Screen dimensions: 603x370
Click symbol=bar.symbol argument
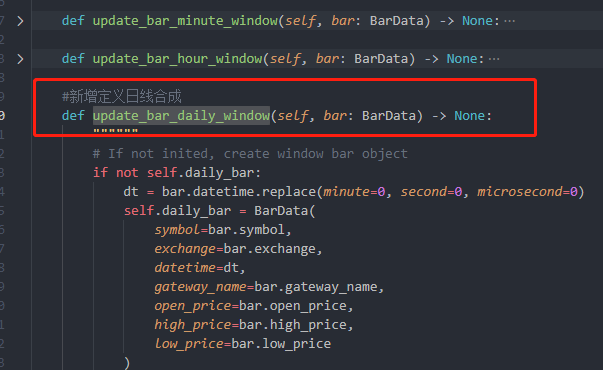(x=223, y=230)
